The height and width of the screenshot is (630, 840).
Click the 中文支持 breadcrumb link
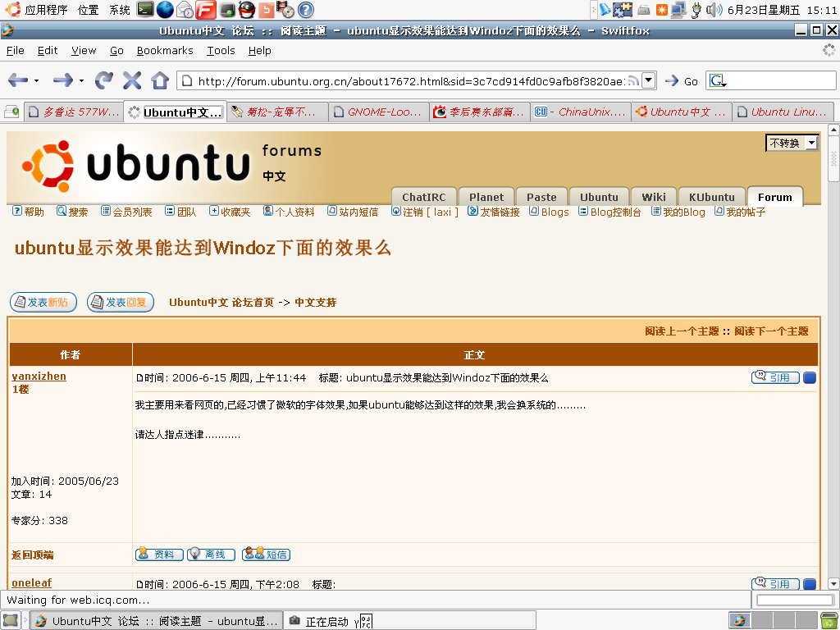(x=316, y=302)
